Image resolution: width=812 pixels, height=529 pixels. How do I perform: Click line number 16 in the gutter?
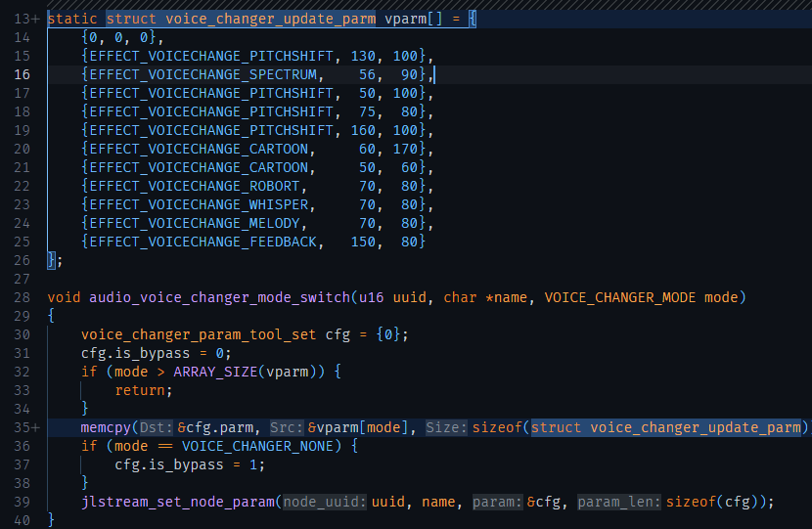point(22,74)
